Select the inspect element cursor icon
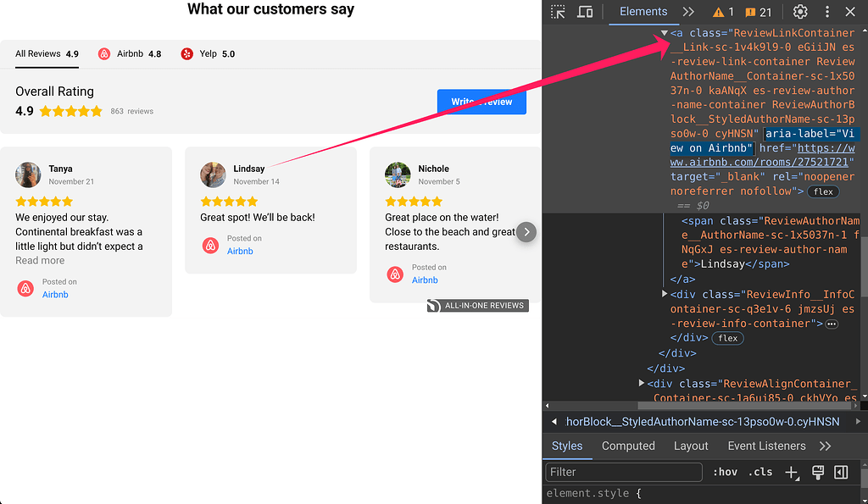The image size is (868, 504). tap(558, 13)
